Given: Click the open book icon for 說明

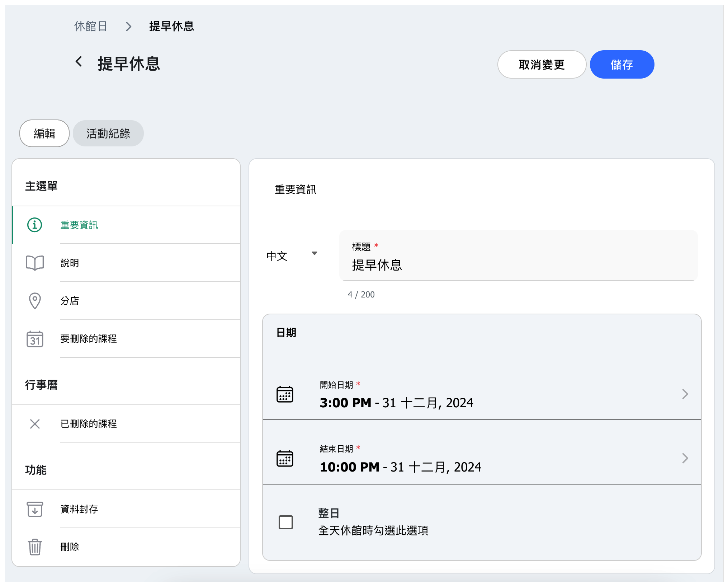Looking at the screenshot, I should pos(35,263).
